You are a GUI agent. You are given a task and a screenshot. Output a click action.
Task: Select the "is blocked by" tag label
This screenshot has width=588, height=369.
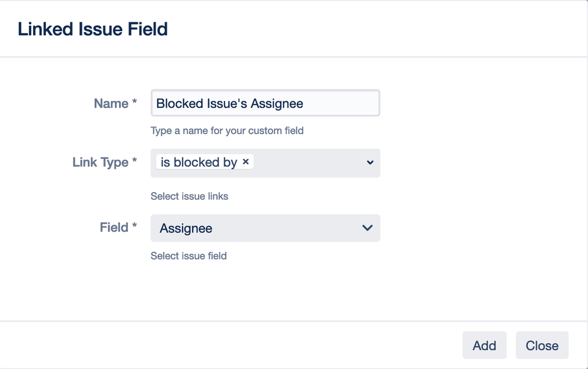pyautogui.click(x=199, y=162)
